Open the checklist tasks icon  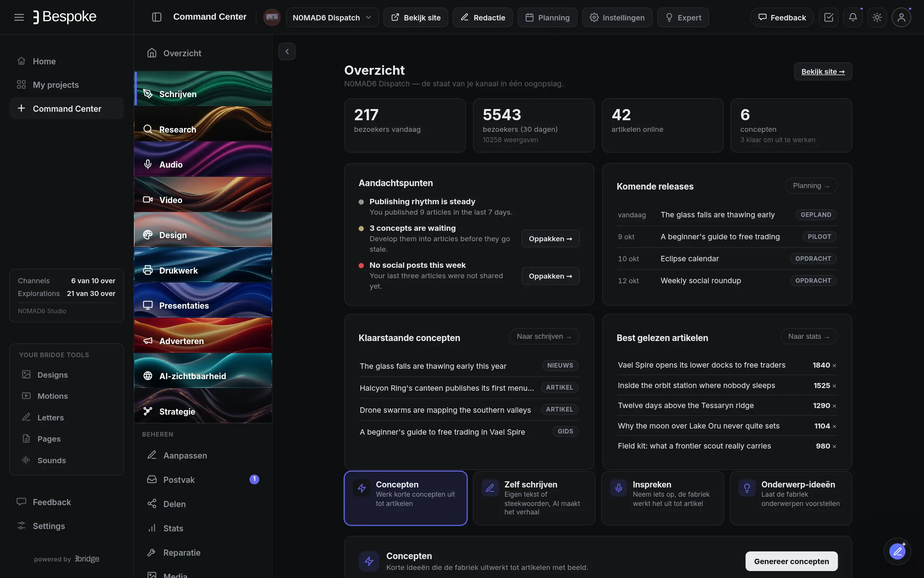829,17
